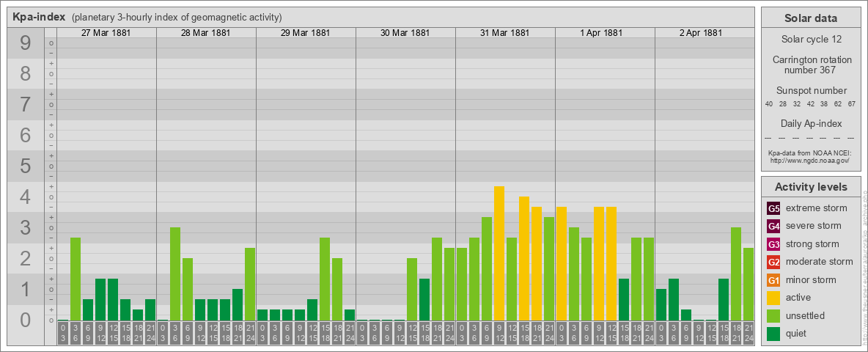868x352 pixels.
Task: Click the tallest bar on 28 Mar
Action: [x=175, y=274]
